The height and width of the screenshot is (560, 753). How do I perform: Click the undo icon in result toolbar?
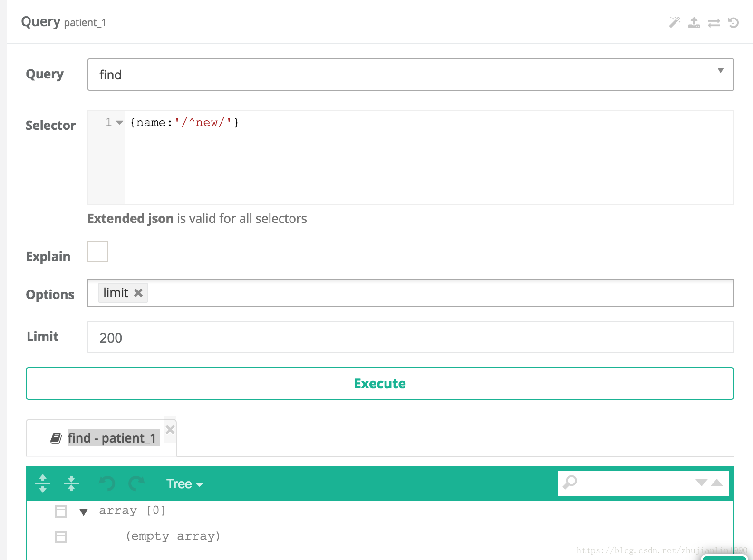coord(107,483)
